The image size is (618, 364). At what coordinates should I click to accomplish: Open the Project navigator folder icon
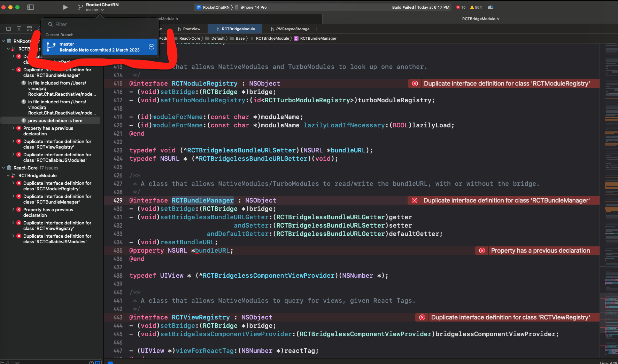point(8,29)
